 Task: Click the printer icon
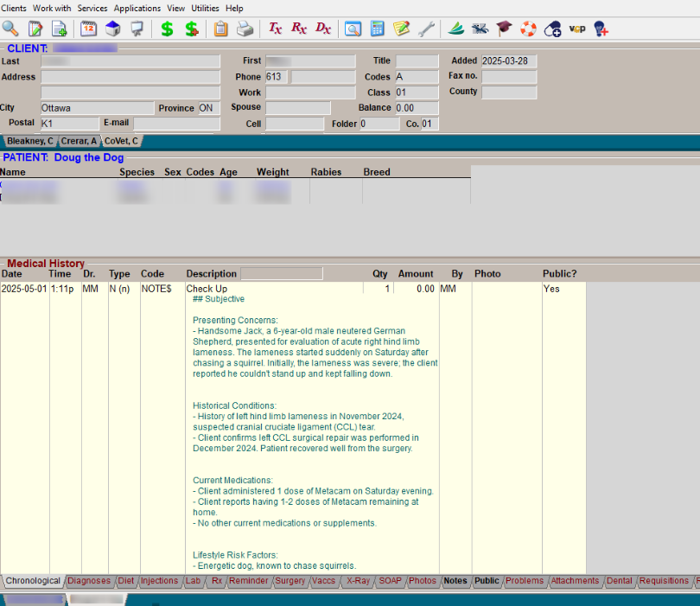(245, 29)
